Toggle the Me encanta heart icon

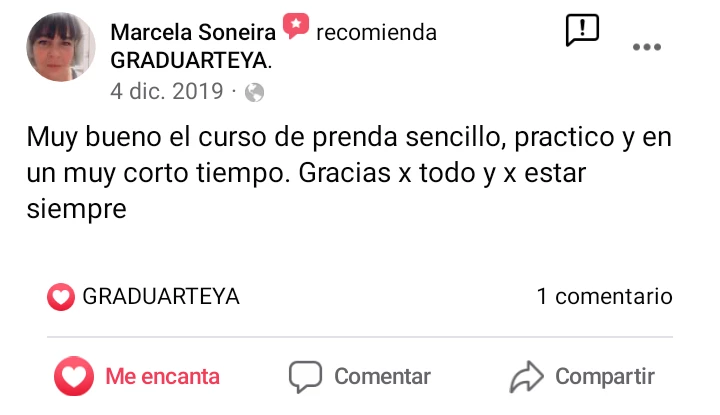[x=73, y=377]
